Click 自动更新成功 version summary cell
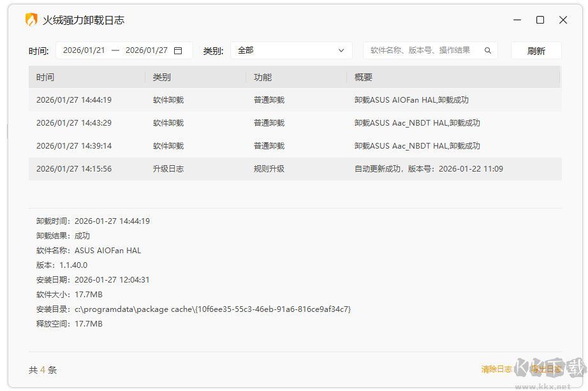This screenshot has width=588, height=391. [429, 169]
